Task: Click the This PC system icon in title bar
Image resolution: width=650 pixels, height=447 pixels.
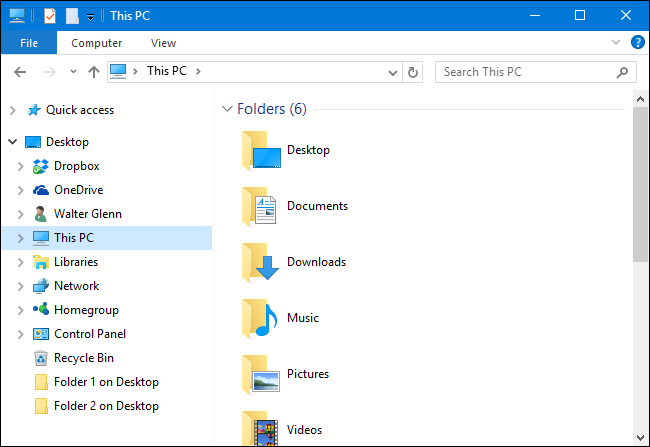Action: 17,16
